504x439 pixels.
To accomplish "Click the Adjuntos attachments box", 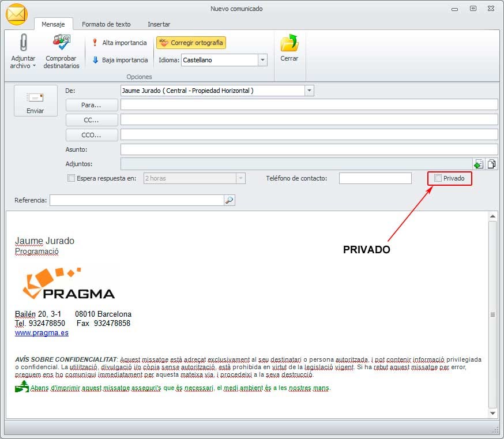I will [296, 164].
